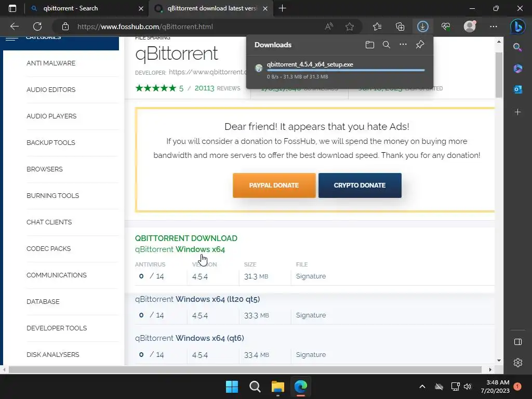The height and width of the screenshot is (399, 532).
Task: Select qBittorrent download latest version tab
Action: (x=210, y=8)
